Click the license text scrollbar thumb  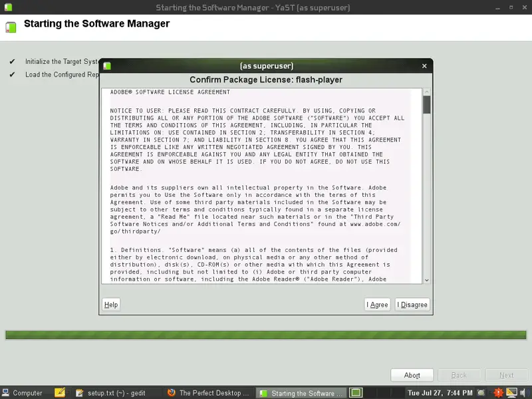point(427,104)
